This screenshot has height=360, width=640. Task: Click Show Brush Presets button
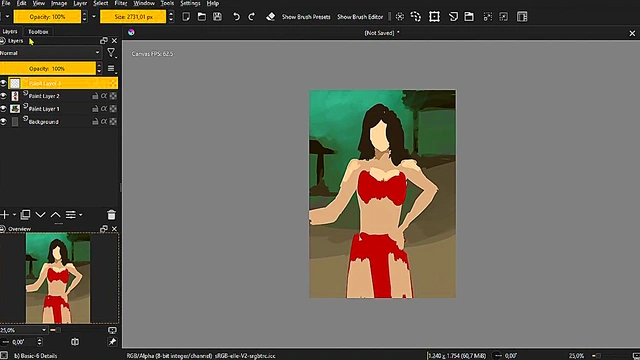click(x=306, y=17)
